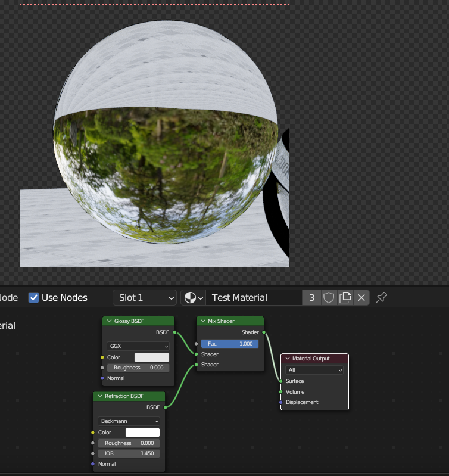449x476 pixels.
Task: Click the material user count 3
Action: [311, 298]
